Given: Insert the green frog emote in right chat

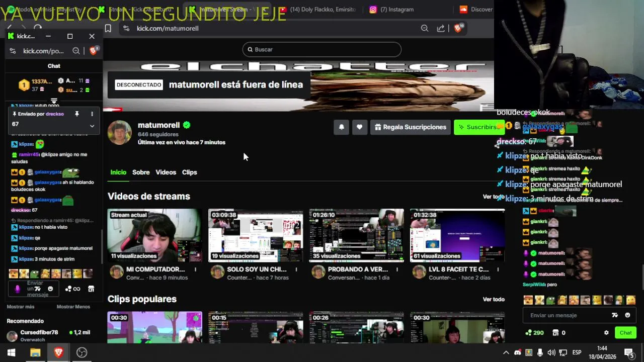Looking at the screenshot, I should coord(551,300).
